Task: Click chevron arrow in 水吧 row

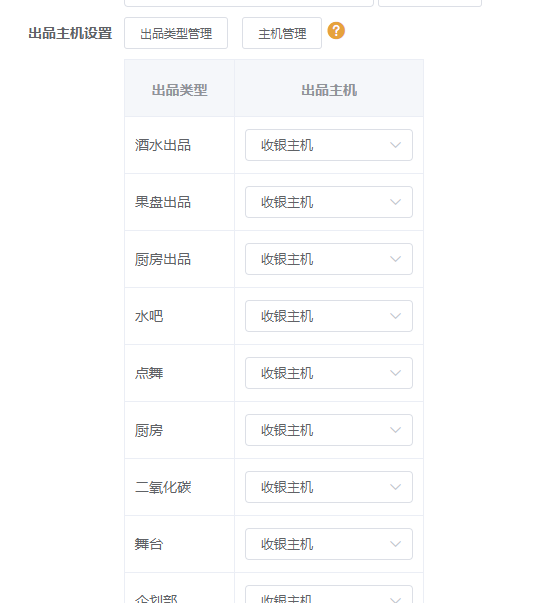Action: tap(395, 316)
